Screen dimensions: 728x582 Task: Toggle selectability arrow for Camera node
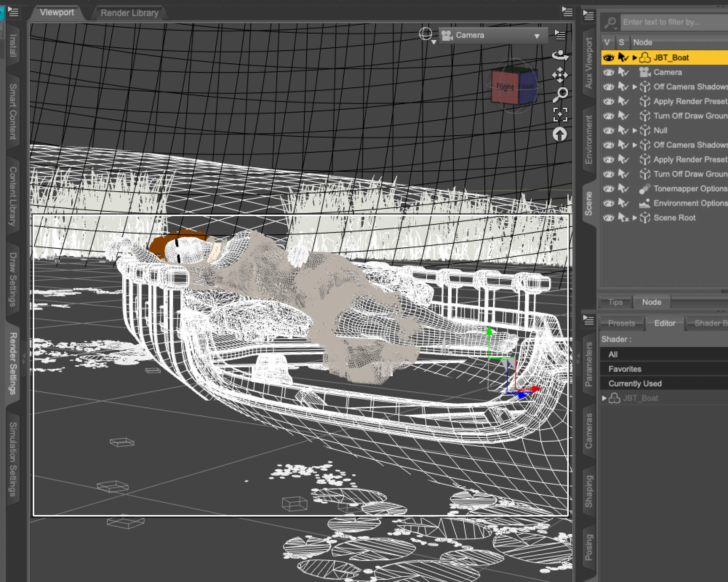coord(623,72)
